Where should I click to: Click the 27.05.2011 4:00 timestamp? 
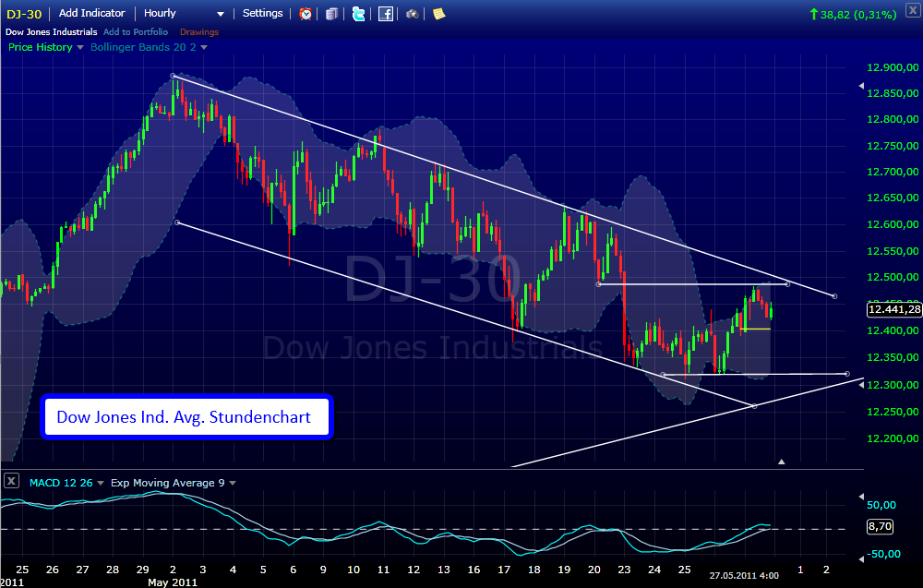[744, 575]
